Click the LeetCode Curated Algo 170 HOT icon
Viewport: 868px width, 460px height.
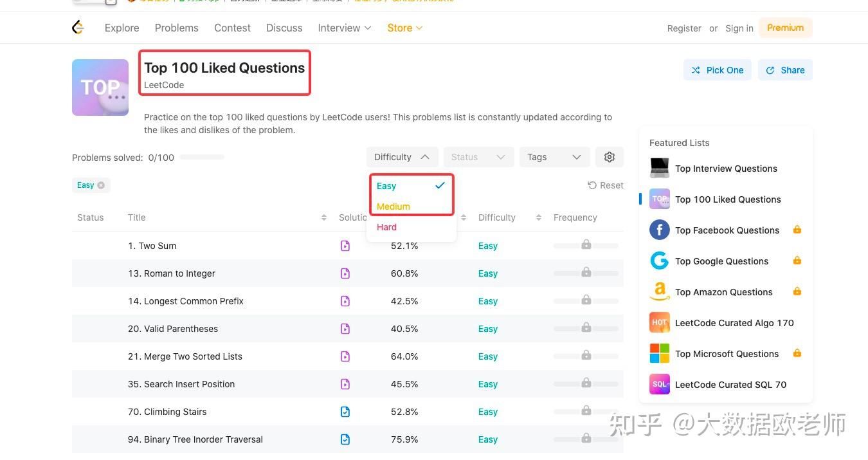(659, 322)
